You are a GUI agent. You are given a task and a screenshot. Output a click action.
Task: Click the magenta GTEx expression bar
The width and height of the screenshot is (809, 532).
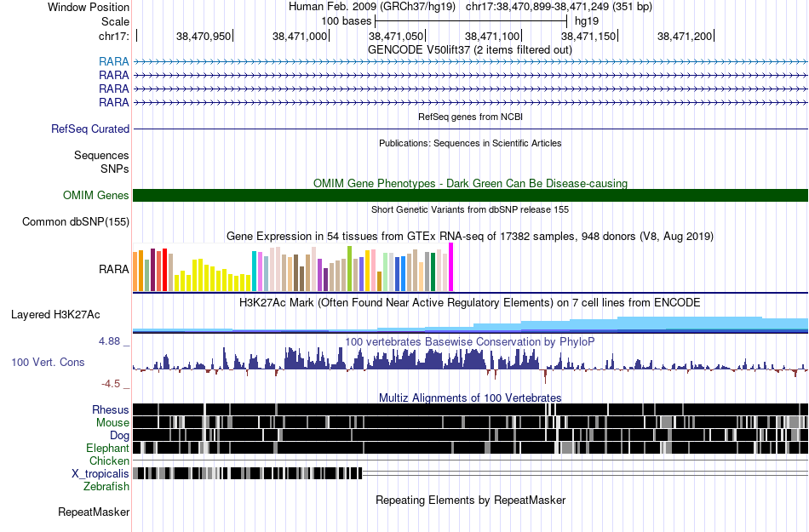coord(451,267)
